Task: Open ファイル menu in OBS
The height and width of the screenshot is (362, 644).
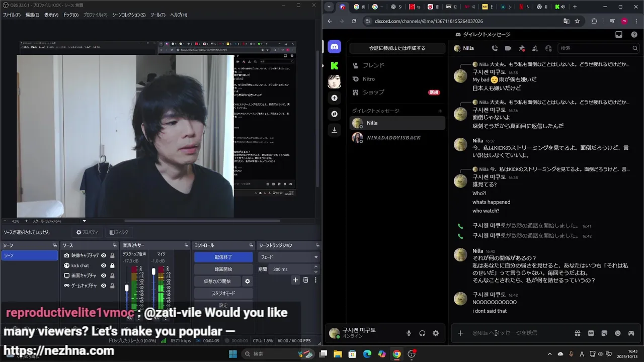Action: pos(12,15)
